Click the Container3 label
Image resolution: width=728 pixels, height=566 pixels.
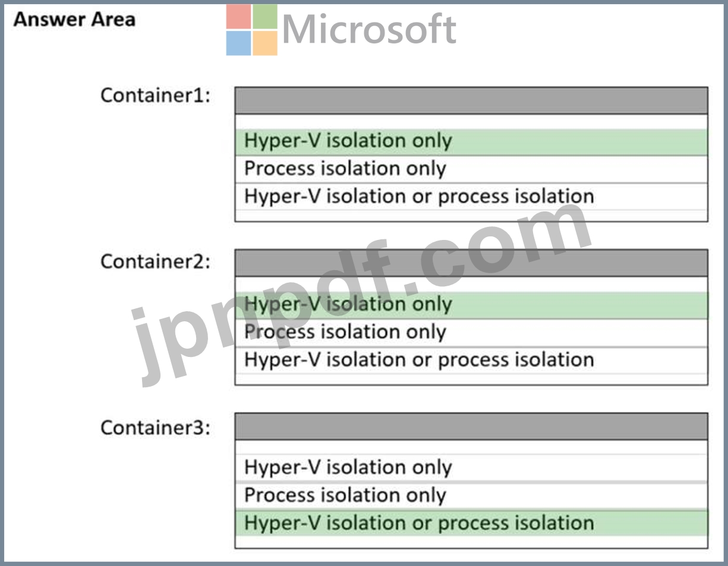[155, 428]
